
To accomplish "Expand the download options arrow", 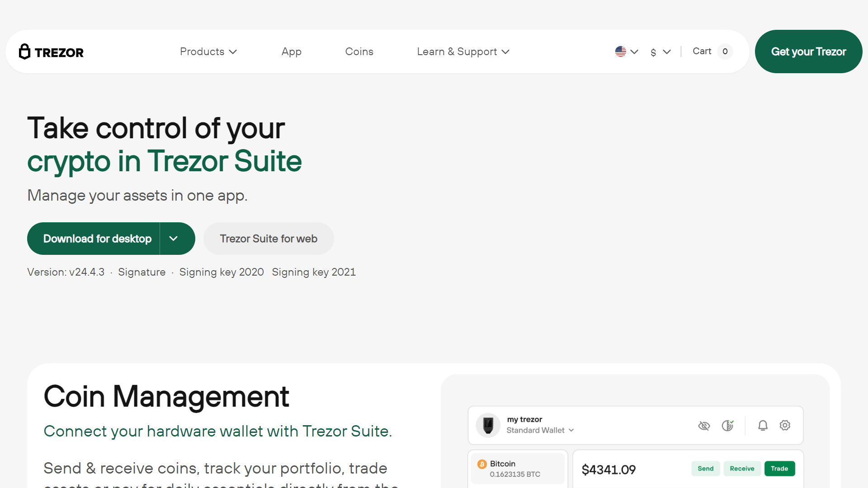I will (174, 239).
